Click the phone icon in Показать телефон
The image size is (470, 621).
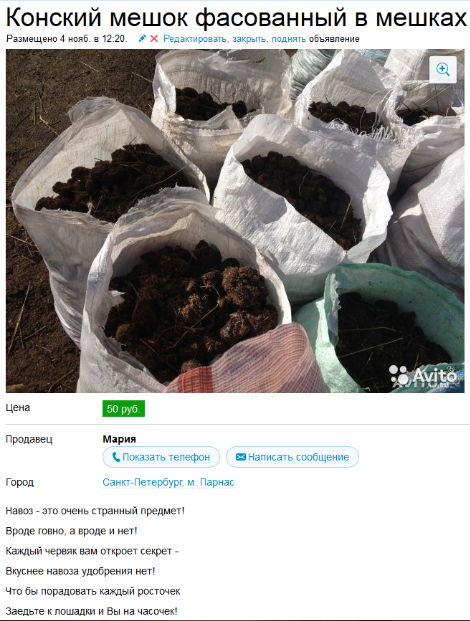coord(116,457)
